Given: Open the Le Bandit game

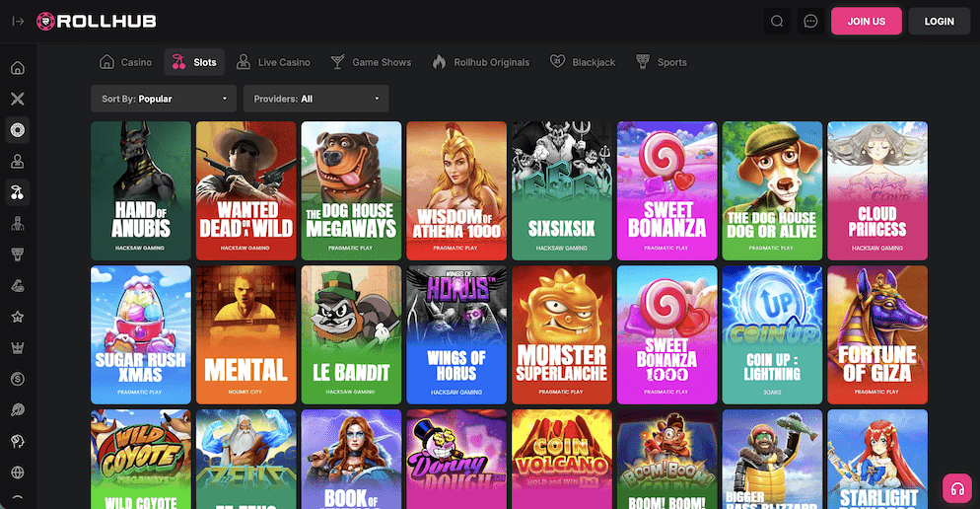Looking at the screenshot, I should (351, 335).
